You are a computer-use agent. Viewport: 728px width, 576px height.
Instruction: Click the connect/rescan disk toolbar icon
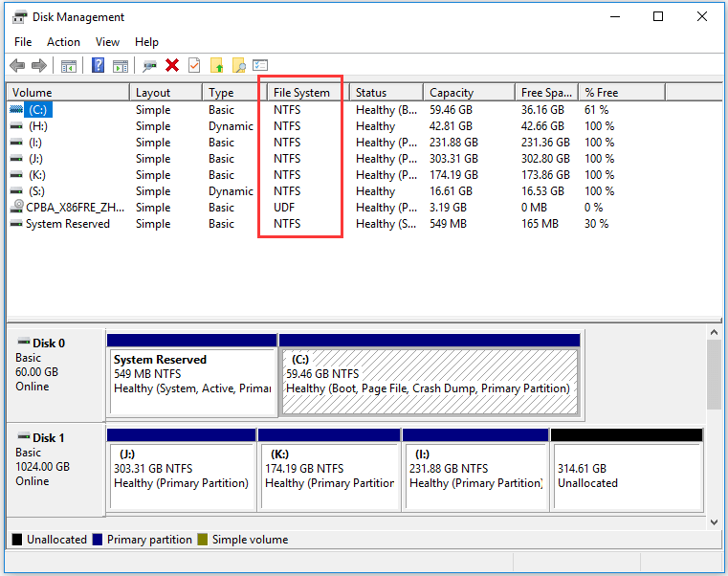coord(149,66)
